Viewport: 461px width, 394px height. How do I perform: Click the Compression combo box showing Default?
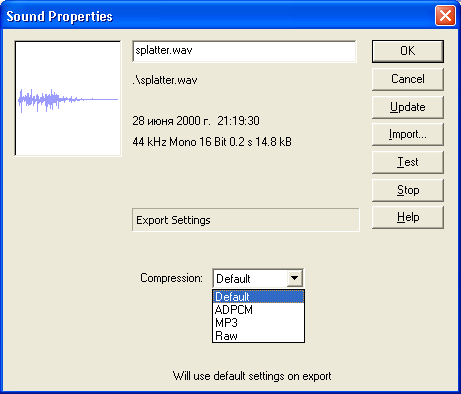pos(258,278)
